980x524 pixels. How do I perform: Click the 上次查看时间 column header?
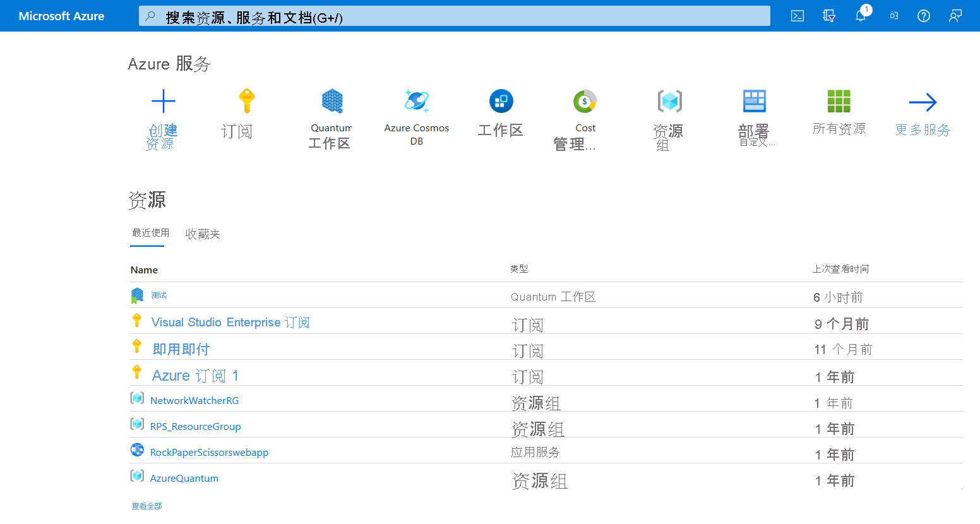pos(840,269)
